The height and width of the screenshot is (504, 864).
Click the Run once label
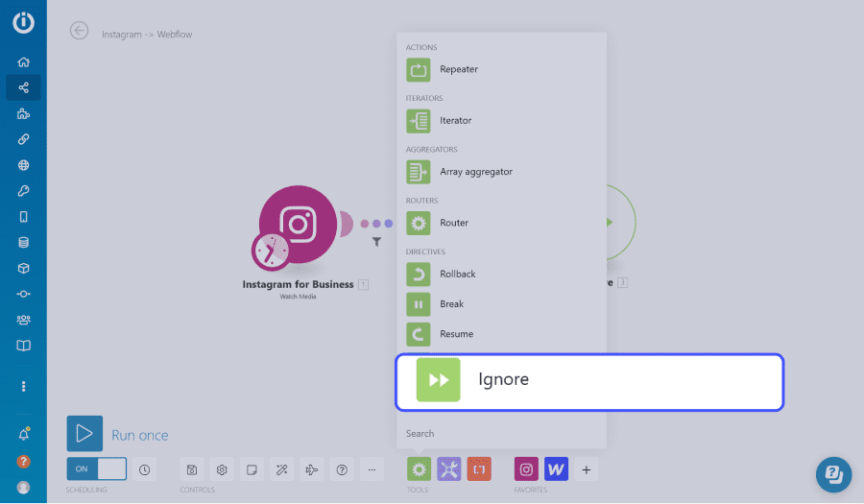pos(140,435)
